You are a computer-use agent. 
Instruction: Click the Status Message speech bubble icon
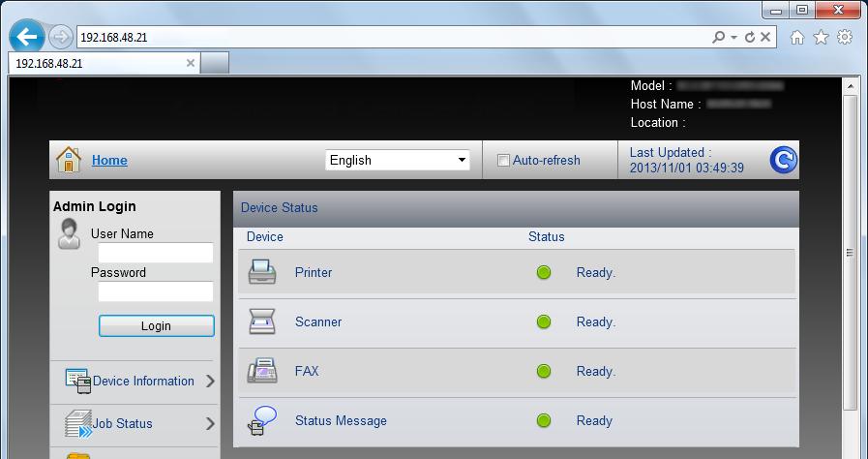pos(262,420)
